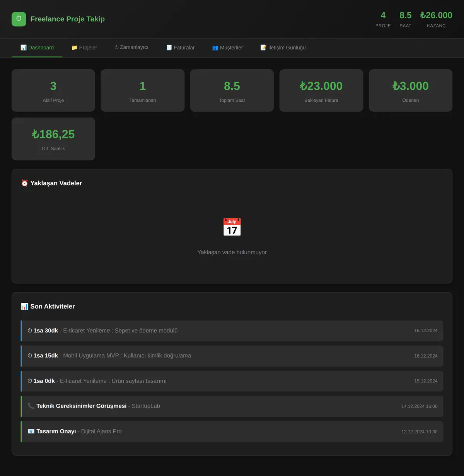Click the phone icon on Teknik Gereksinimler Görüşmesi
Viewport: 464px width, 476px height.
click(31, 406)
